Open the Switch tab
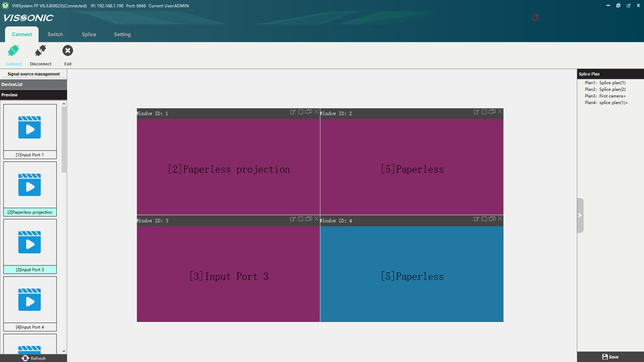The height and width of the screenshot is (362, 644). 55,35
